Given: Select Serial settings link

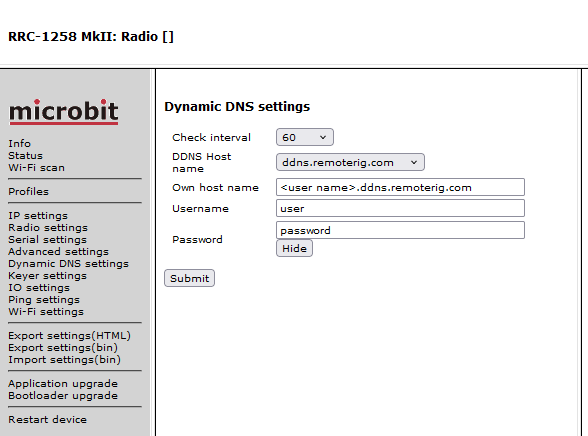Looking at the screenshot, I should click(x=47, y=240).
